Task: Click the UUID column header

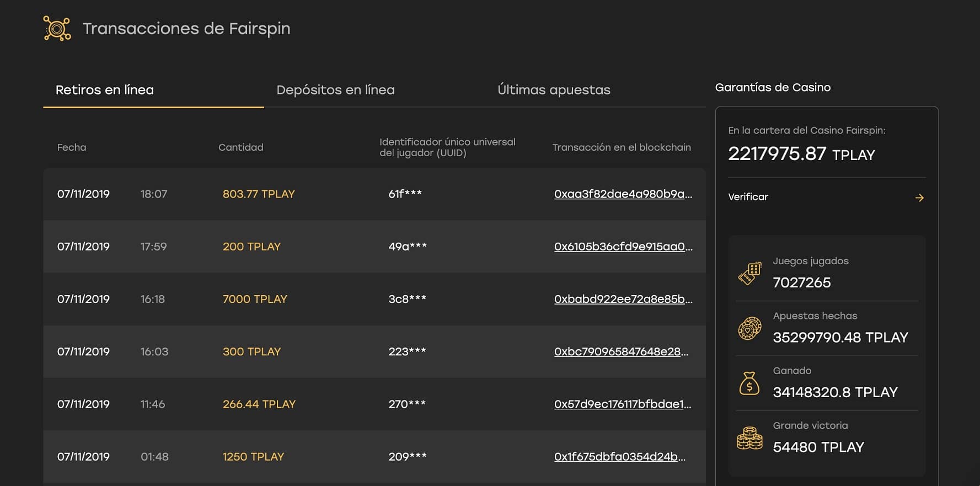Action: pyautogui.click(x=447, y=147)
